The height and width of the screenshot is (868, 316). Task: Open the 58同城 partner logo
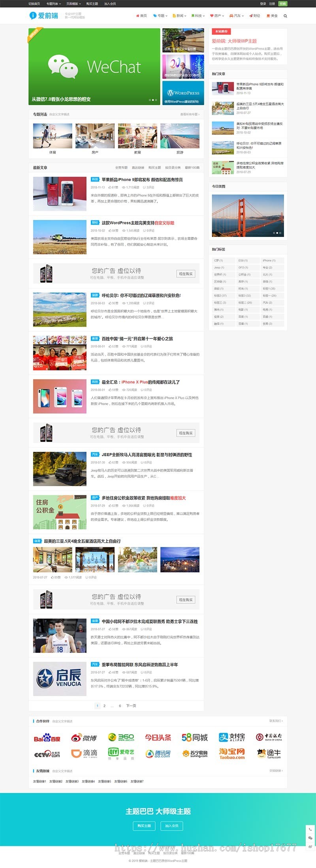[195, 737]
